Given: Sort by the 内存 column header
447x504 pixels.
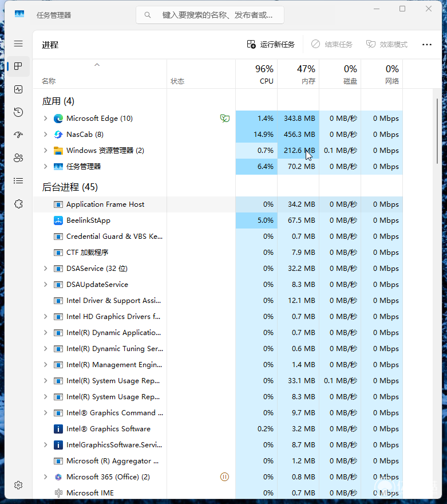Looking at the screenshot, I should (x=298, y=74).
